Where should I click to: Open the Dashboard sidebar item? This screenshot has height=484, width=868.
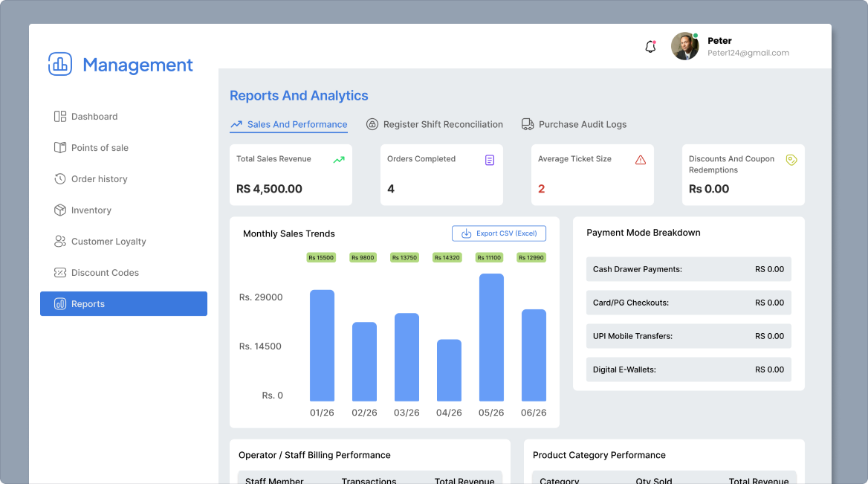[x=85, y=116]
